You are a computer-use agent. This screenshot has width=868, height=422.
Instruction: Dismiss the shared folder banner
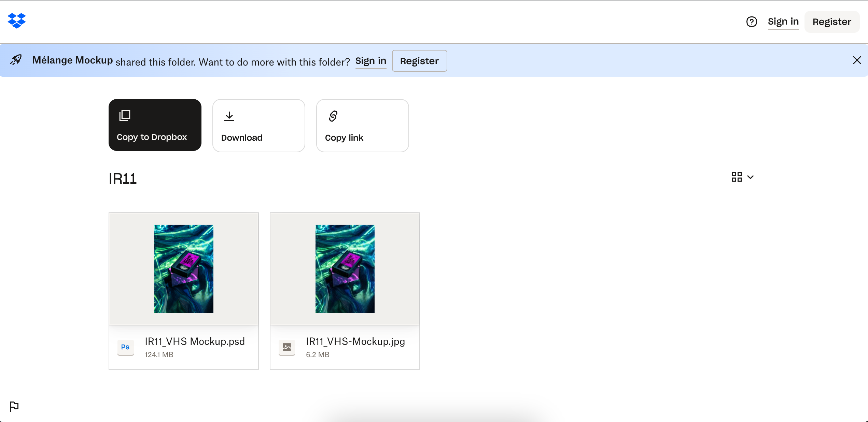(856, 60)
